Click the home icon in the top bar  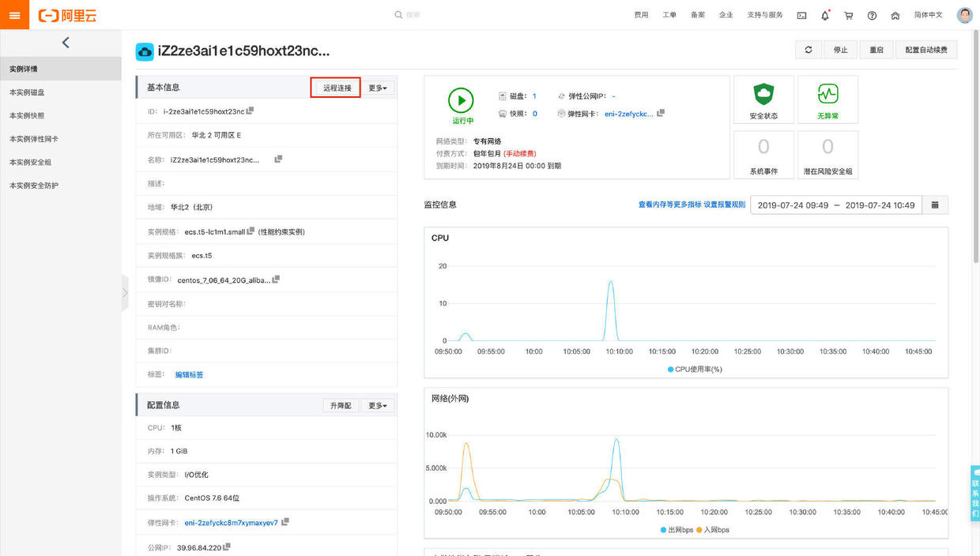(895, 15)
